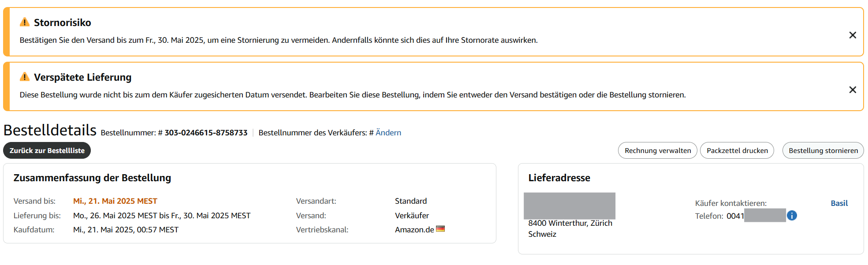Select Packzettel drucken
This screenshot has width=868, height=265.
pyautogui.click(x=737, y=150)
